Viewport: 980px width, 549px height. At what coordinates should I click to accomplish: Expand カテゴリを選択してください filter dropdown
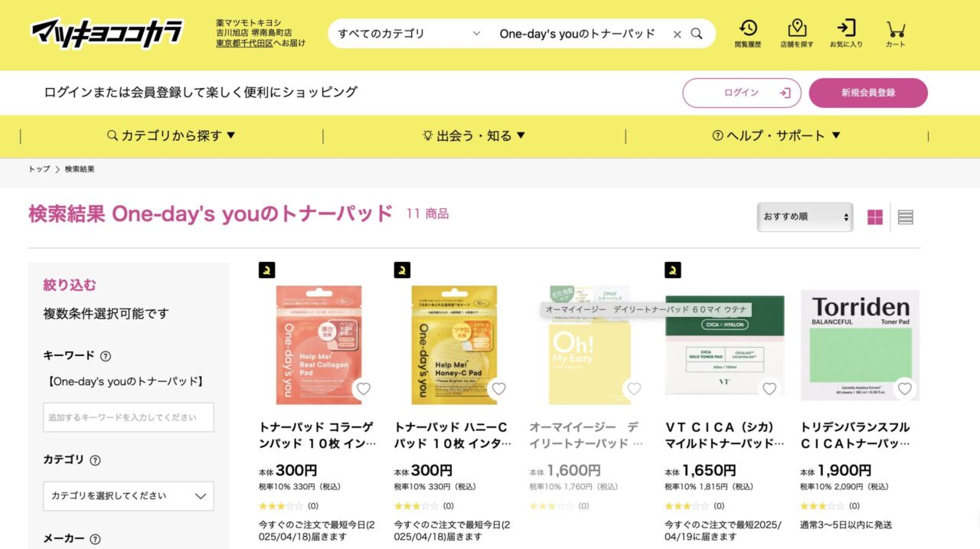pyautogui.click(x=129, y=496)
